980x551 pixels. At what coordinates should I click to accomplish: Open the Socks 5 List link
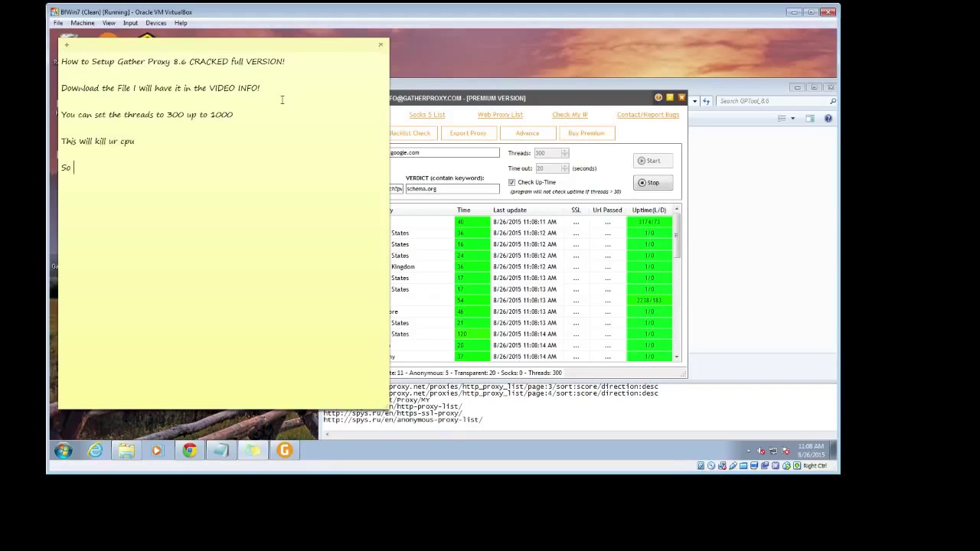[x=426, y=115]
